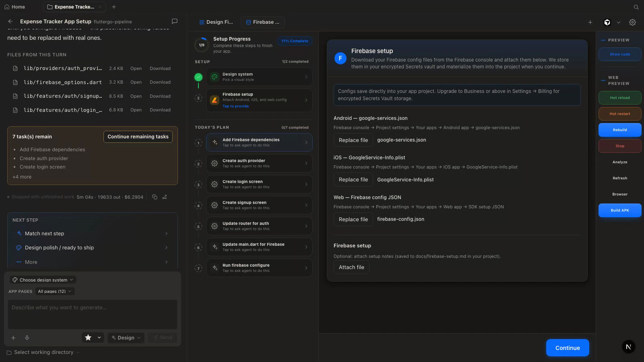Click the star model icon button
Screen dimensions: 644x362
88,337
